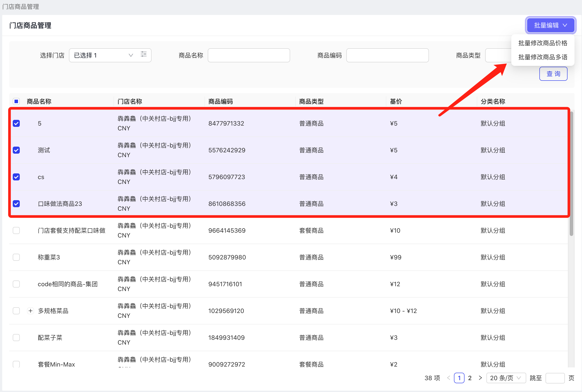Uncheck the 口味做法商品23 checkbox

point(16,203)
